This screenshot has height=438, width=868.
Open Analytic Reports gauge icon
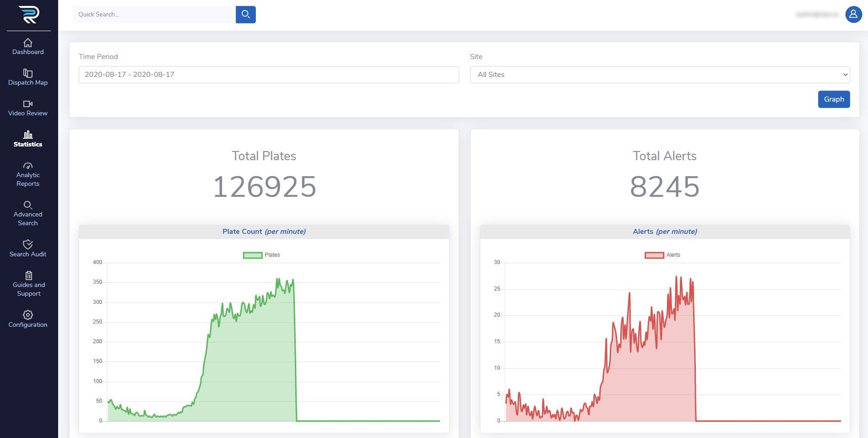tap(28, 166)
